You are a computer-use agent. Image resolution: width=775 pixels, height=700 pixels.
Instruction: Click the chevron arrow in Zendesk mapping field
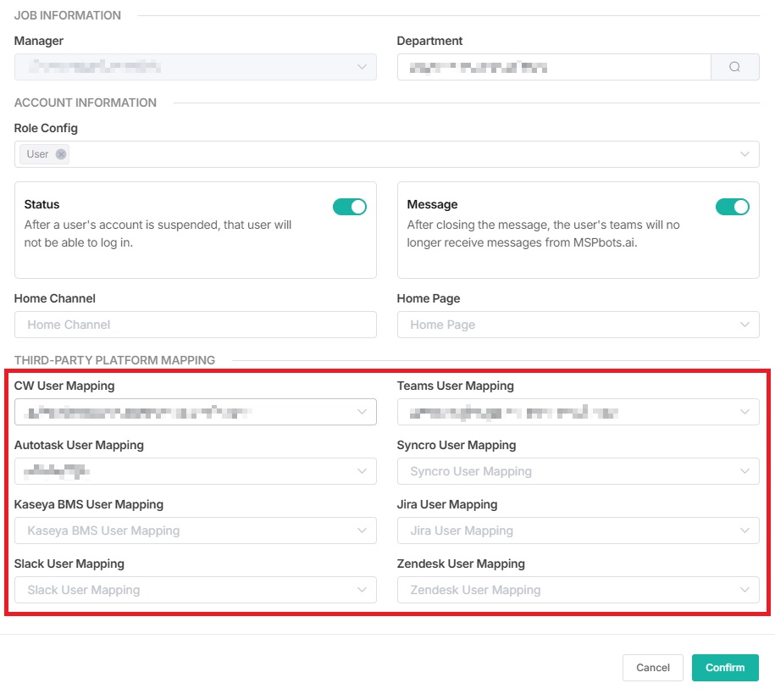click(744, 590)
